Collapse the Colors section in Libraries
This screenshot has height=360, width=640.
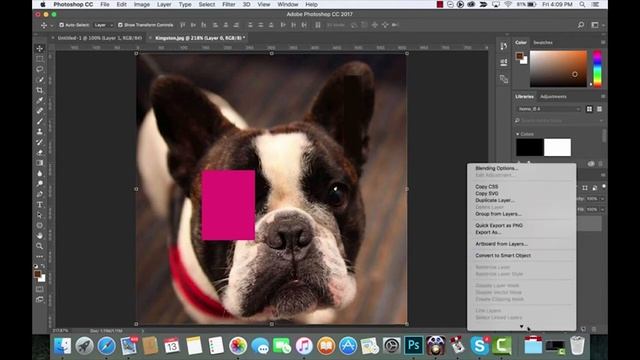[518, 134]
